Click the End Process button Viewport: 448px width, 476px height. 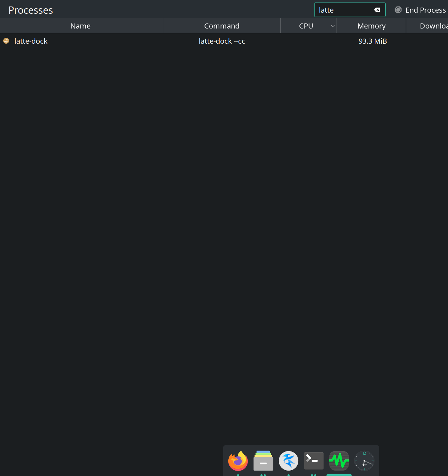[x=421, y=10]
